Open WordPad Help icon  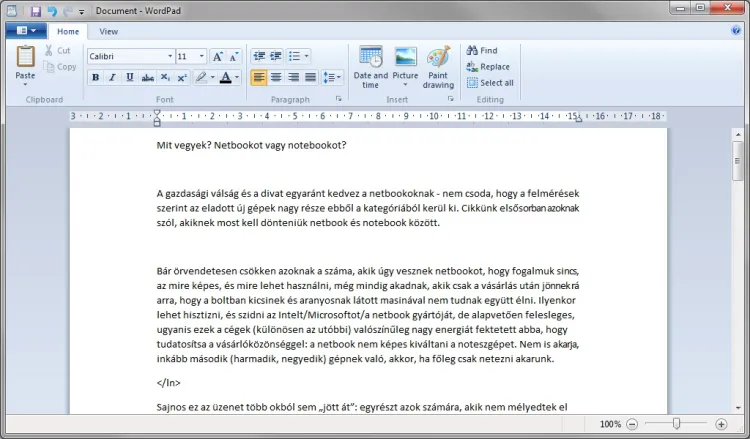tap(736, 31)
